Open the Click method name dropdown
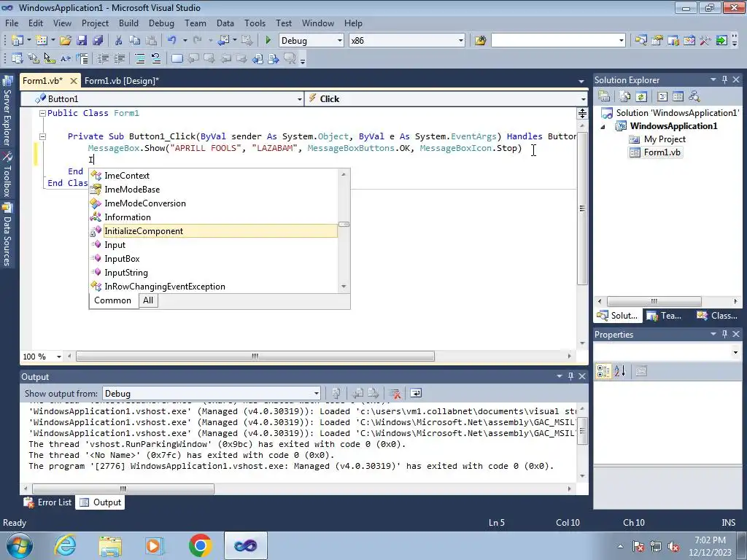This screenshot has height=560, width=747. [583, 99]
